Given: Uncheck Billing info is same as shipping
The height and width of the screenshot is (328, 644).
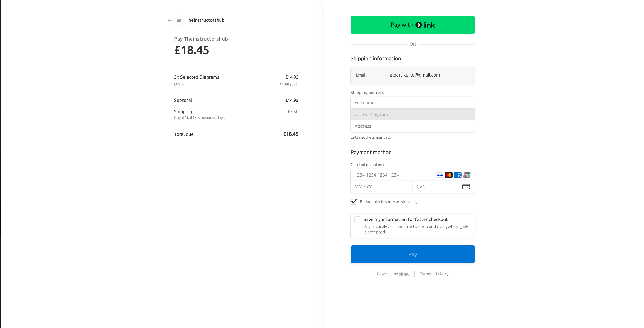Looking at the screenshot, I should (x=353, y=202).
